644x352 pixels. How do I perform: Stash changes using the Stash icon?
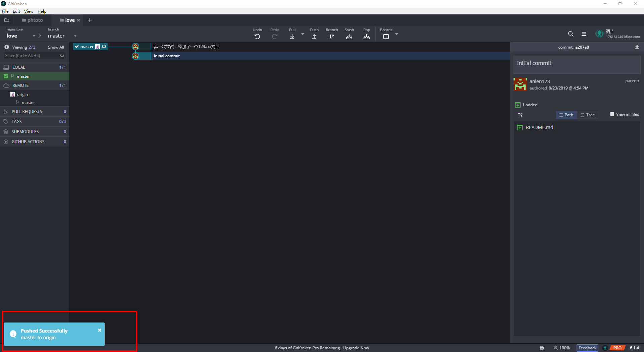[349, 37]
